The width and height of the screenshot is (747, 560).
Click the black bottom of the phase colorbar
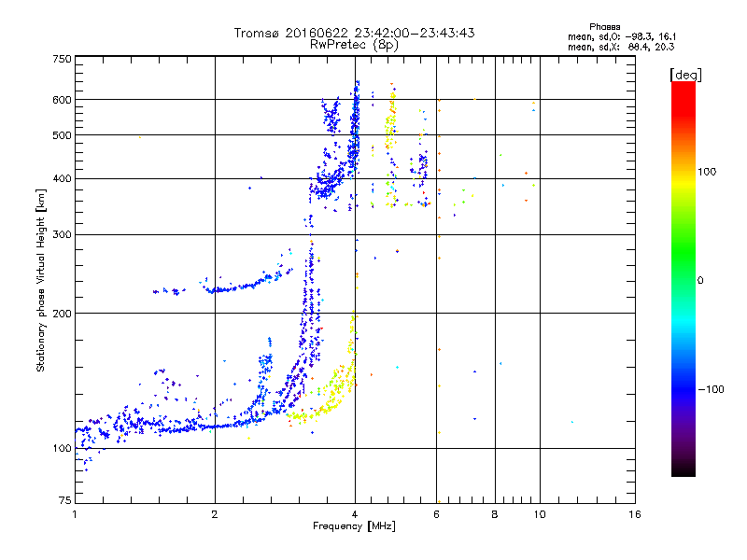click(x=684, y=472)
